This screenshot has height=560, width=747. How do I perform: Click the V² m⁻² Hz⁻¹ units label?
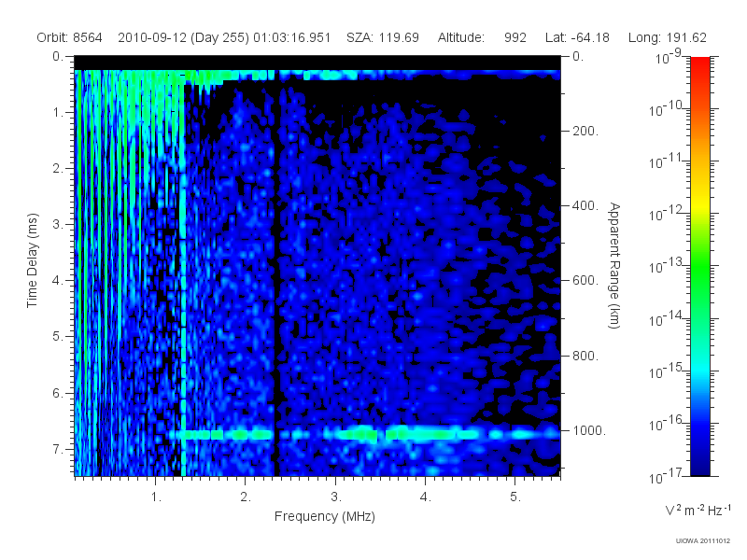point(698,510)
